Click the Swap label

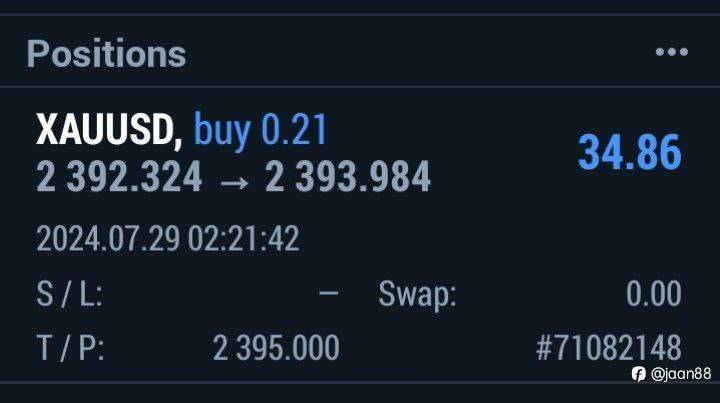pos(417,295)
